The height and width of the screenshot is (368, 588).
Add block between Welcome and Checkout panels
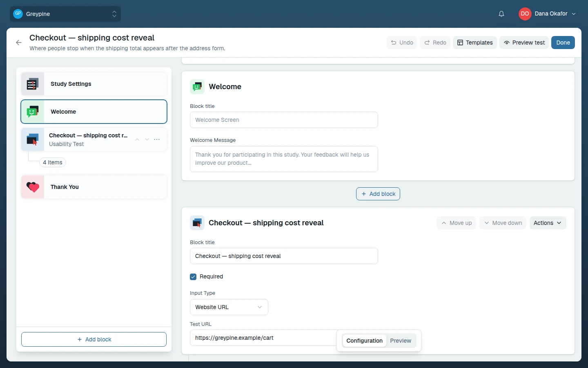tap(378, 194)
